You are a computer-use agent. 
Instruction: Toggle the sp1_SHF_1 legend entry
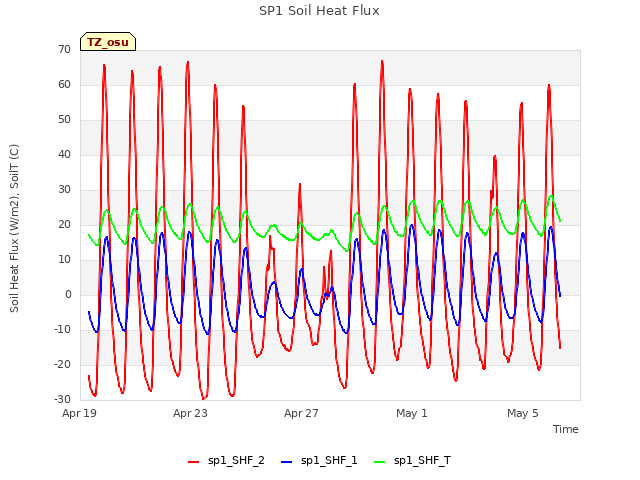click(x=319, y=461)
